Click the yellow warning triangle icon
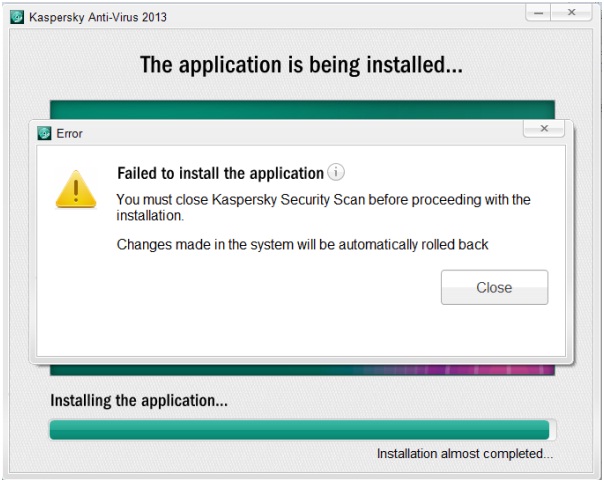The width and height of the screenshot is (604, 482). pyautogui.click(x=75, y=188)
